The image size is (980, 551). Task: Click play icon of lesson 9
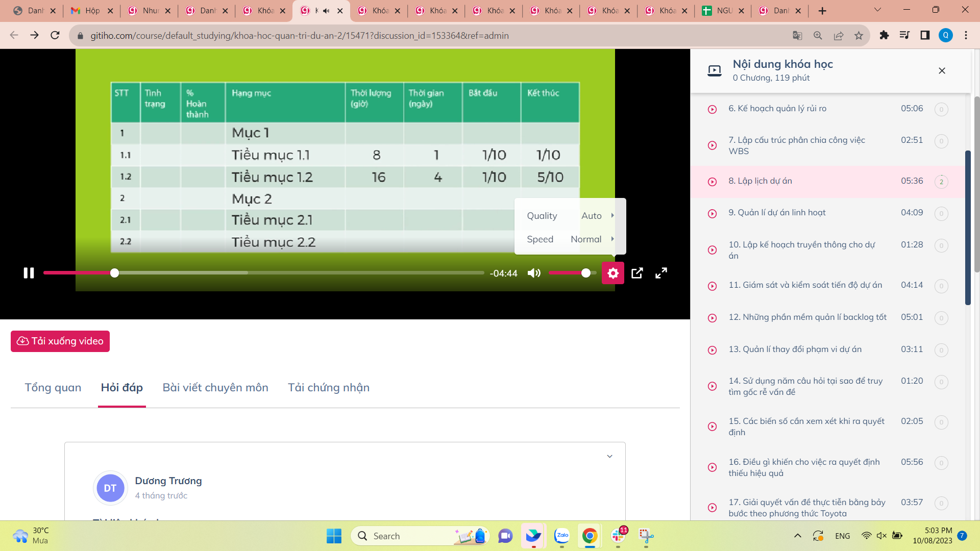pos(712,213)
